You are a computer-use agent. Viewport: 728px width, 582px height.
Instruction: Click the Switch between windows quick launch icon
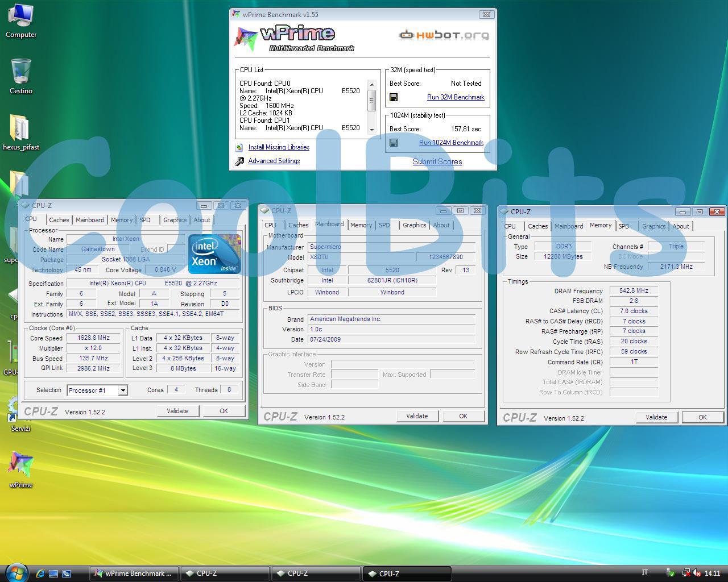coord(67,573)
